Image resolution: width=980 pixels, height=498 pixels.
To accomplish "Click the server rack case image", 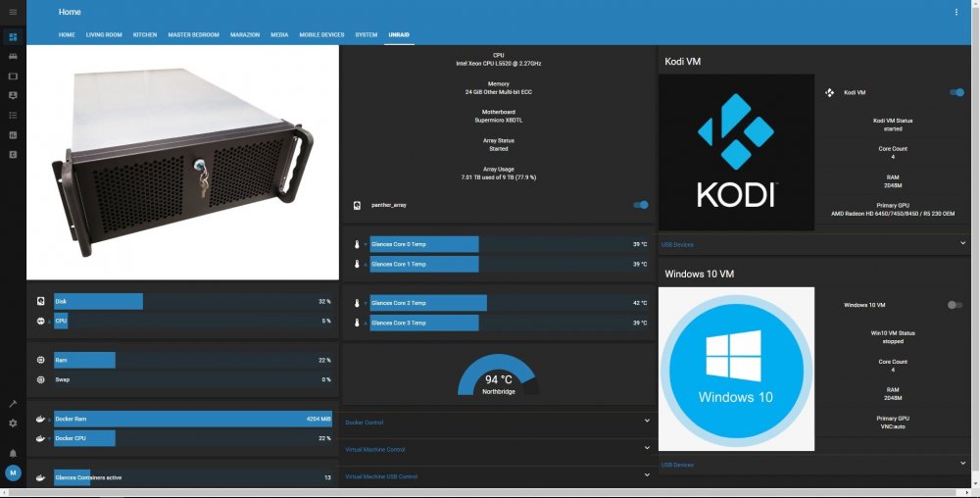I will (182, 163).
